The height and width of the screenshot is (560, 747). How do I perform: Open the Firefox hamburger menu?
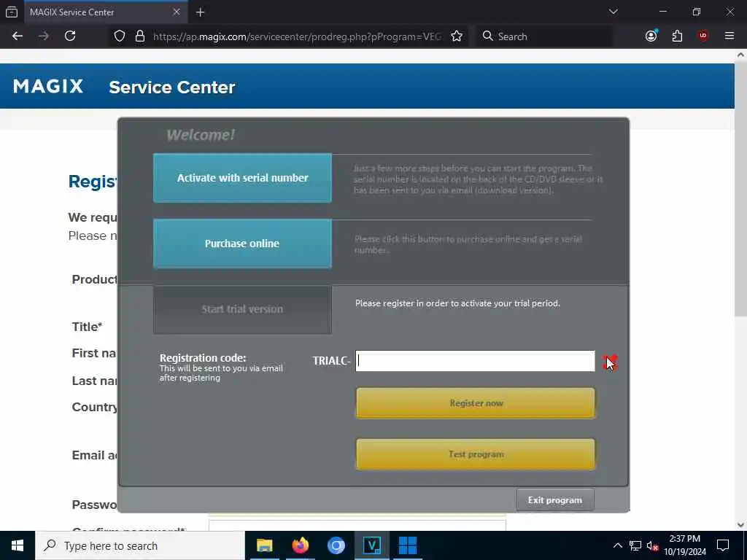729,36
